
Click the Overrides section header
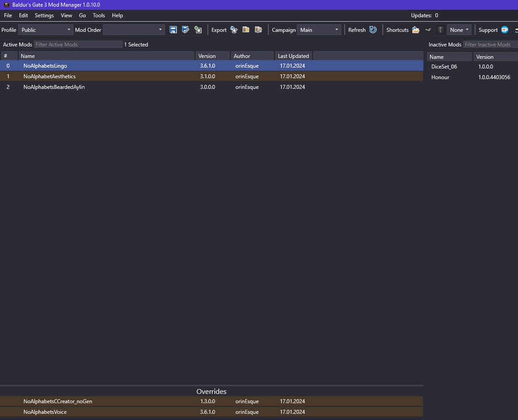click(212, 391)
